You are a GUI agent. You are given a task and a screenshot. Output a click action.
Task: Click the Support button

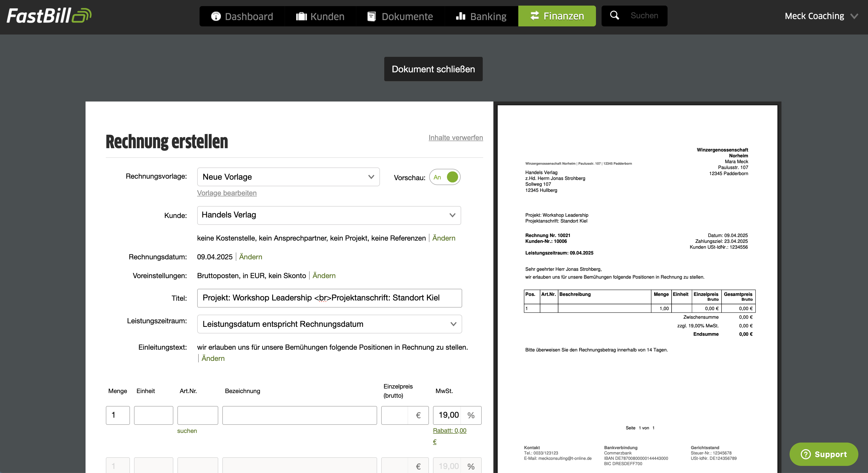tap(824, 454)
